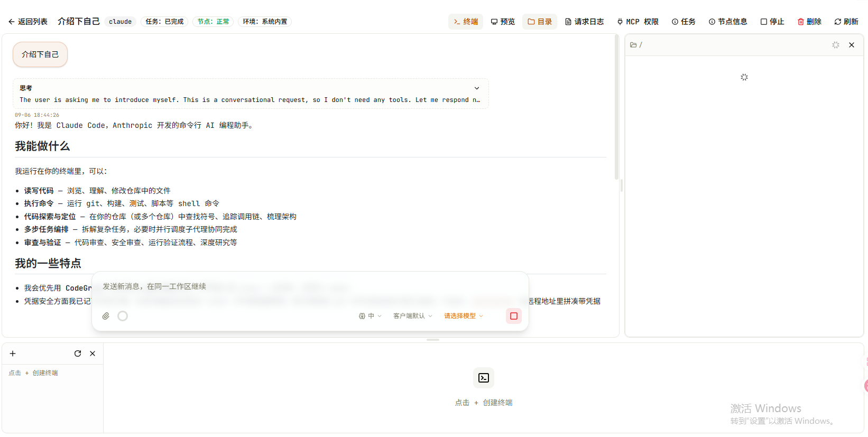Open MCP 权限 permissions
Viewport: 868px width, 437px height.
coord(638,22)
